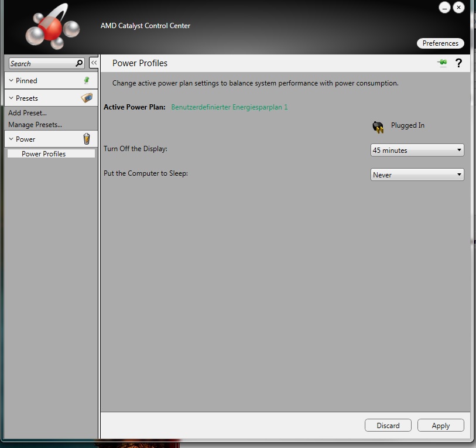The width and height of the screenshot is (476, 448).
Task: Click the Turn Off the Display label
Action: [135, 149]
